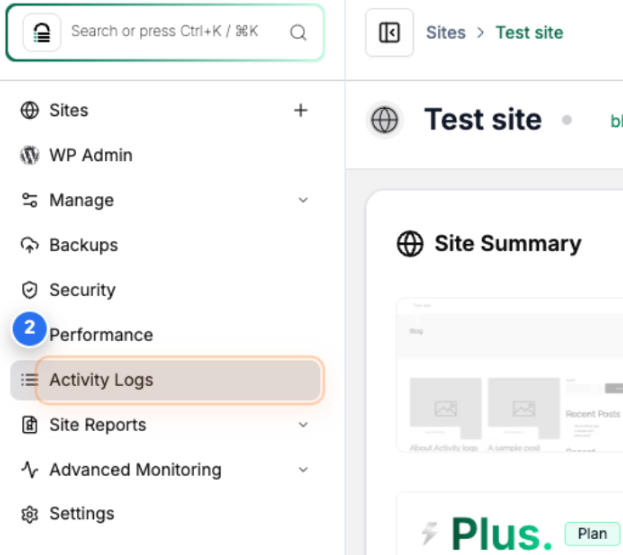Click the Security shield icon

pyautogui.click(x=30, y=290)
